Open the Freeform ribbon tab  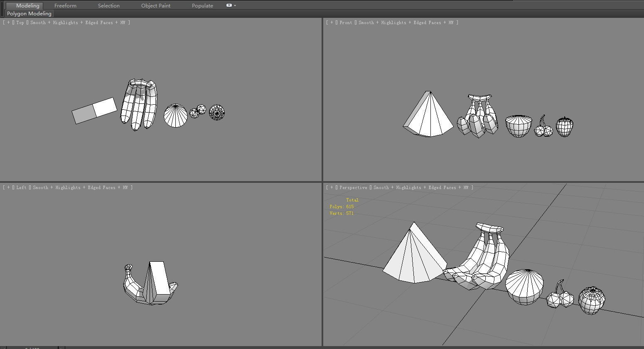tap(65, 5)
